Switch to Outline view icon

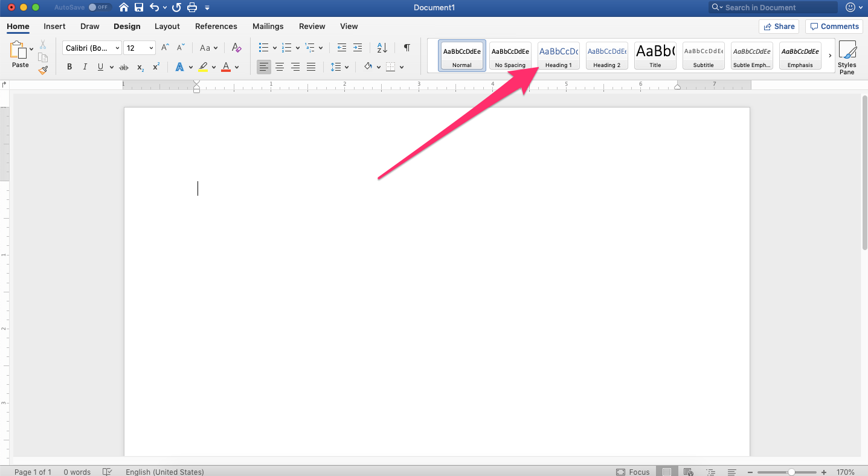[710, 472]
